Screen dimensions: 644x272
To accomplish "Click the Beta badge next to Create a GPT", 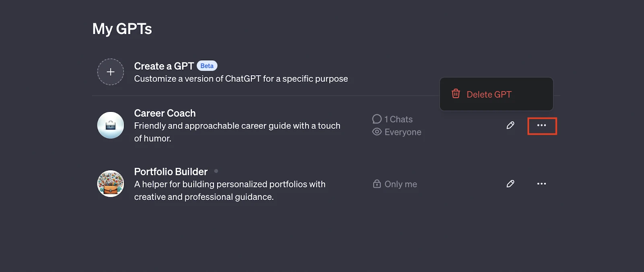I will click(207, 66).
